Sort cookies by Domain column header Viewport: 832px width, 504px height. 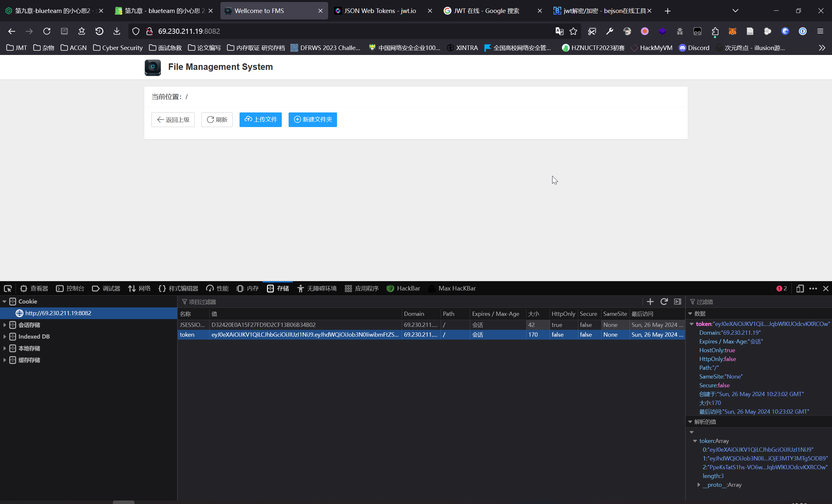pyautogui.click(x=421, y=314)
